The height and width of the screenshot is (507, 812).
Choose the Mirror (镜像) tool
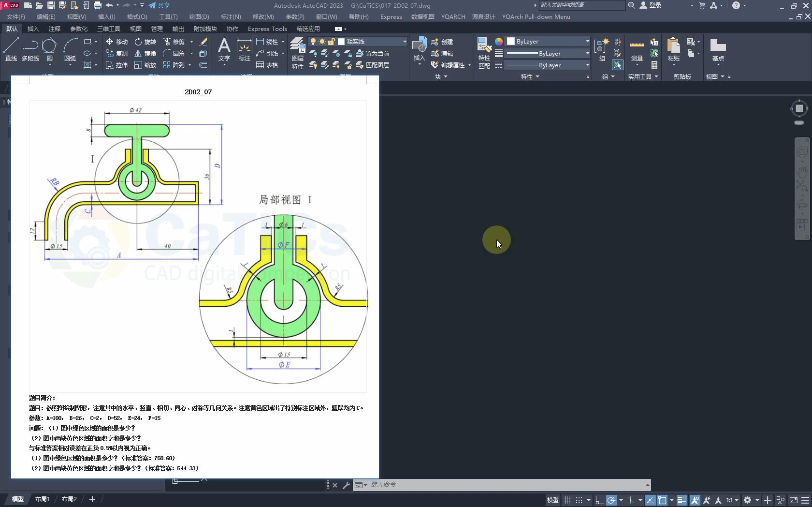pyautogui.click(x=145, y=53)
